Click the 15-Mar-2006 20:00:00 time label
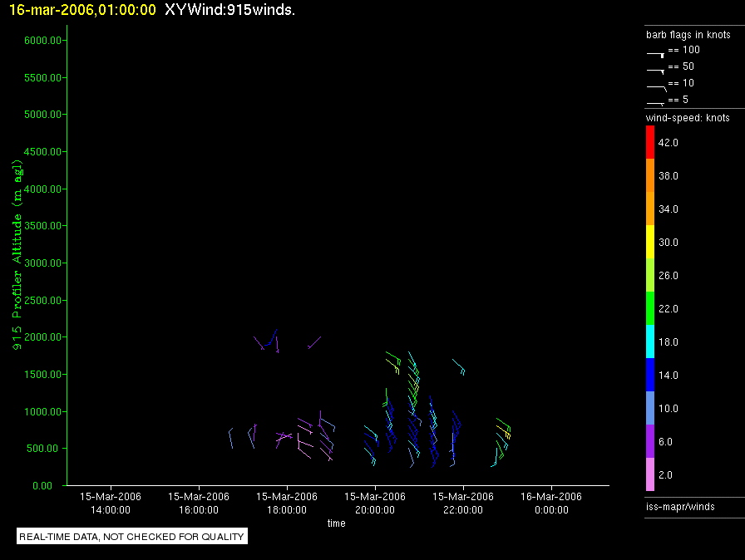 coord(375,503)
